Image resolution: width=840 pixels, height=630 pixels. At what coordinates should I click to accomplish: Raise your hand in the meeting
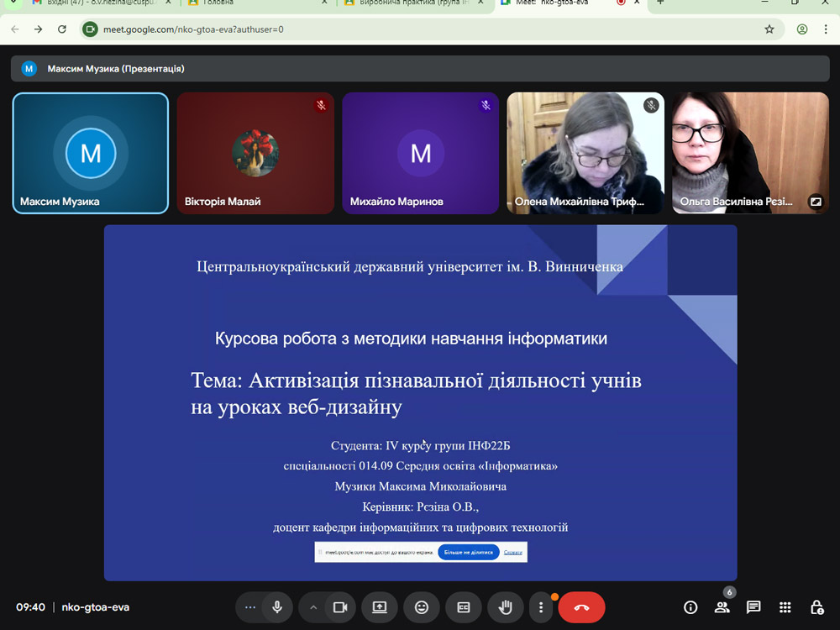505,607
